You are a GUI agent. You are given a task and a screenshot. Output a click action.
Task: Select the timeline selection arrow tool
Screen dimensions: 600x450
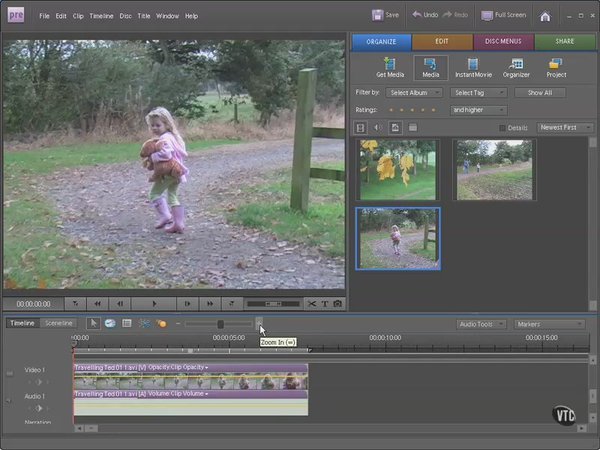click(93, 323)
